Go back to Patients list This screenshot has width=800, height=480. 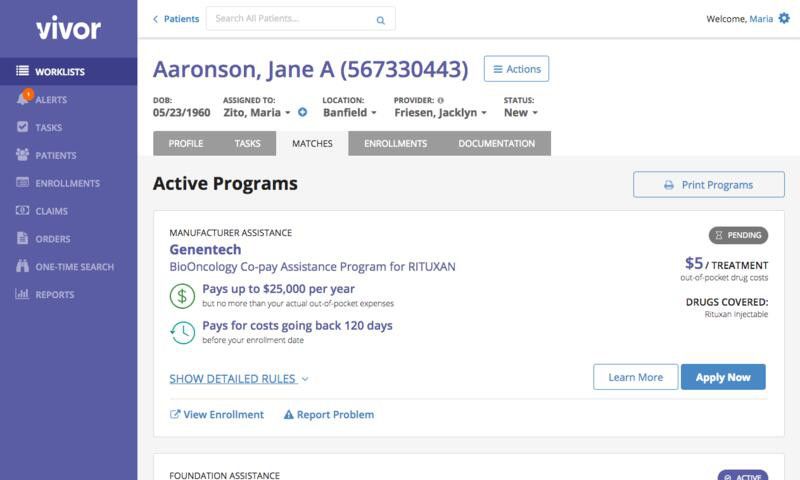point(176,19)
